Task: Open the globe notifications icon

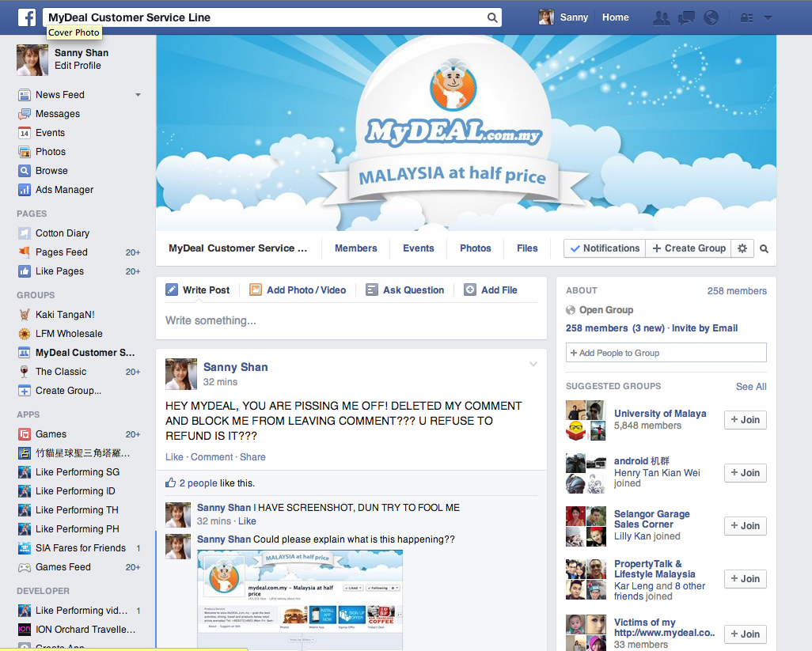Action: (x=711, y=17)
